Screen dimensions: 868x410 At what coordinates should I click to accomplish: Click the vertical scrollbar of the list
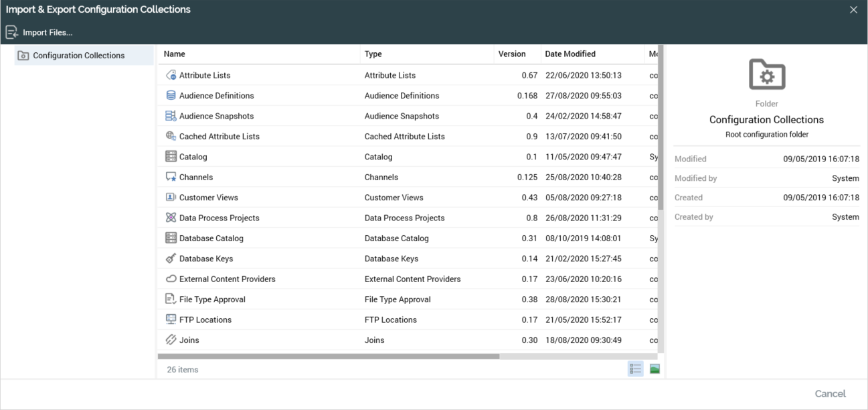661,134
